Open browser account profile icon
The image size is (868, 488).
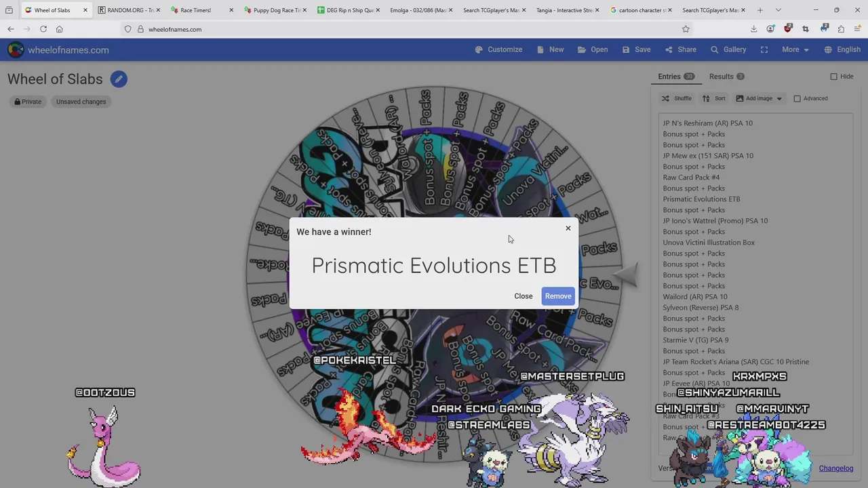tap(770, 29)
